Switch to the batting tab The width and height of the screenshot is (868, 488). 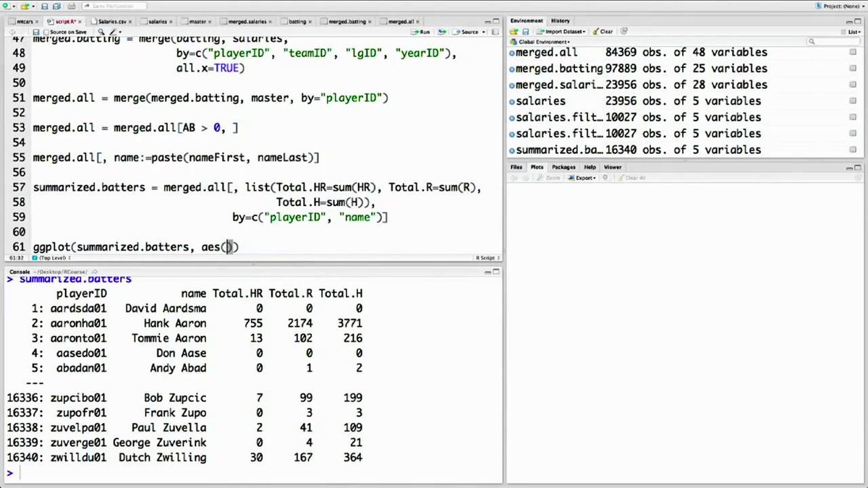coord(296,22)
